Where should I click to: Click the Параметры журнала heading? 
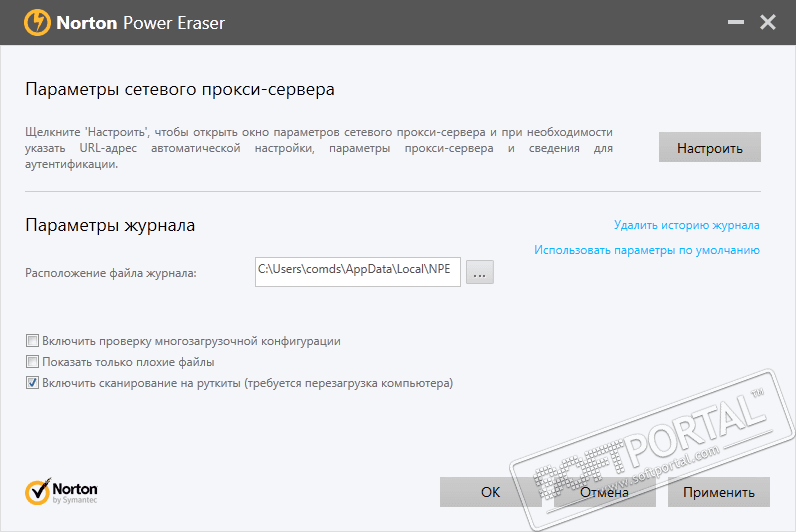[x=110, y=225]
